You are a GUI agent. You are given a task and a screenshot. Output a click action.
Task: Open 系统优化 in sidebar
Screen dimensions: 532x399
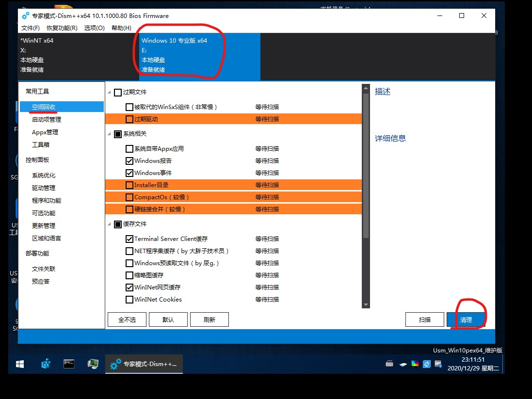44,175
